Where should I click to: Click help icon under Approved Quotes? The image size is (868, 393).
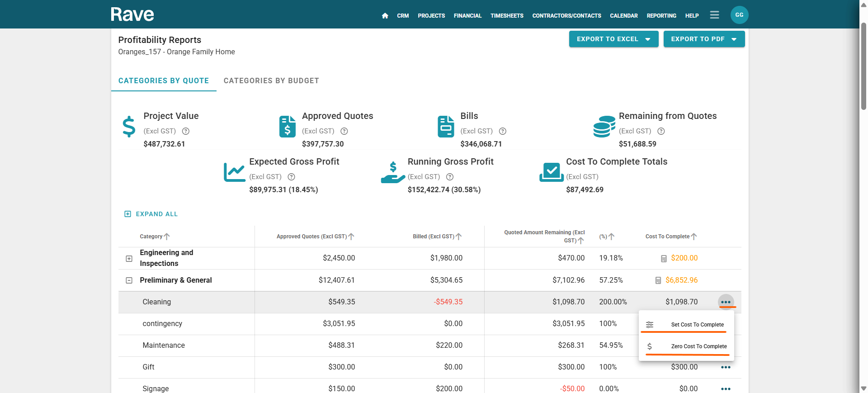(x=344, y=131)
